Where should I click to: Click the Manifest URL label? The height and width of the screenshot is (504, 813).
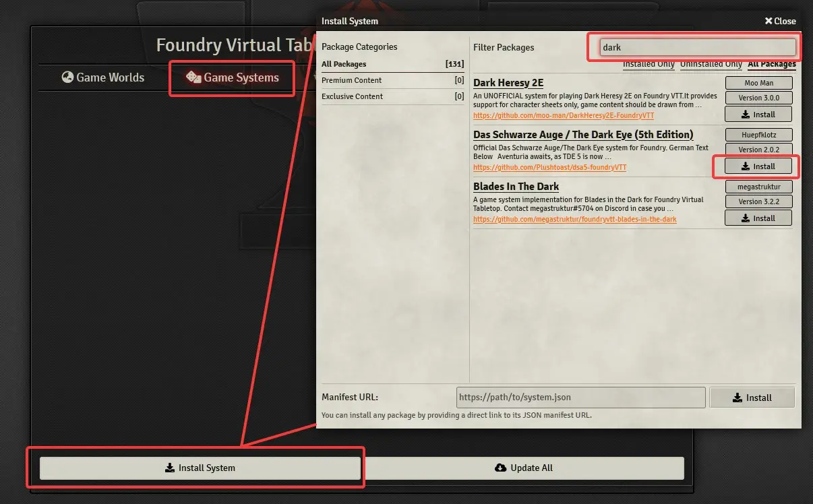(350, 398)
